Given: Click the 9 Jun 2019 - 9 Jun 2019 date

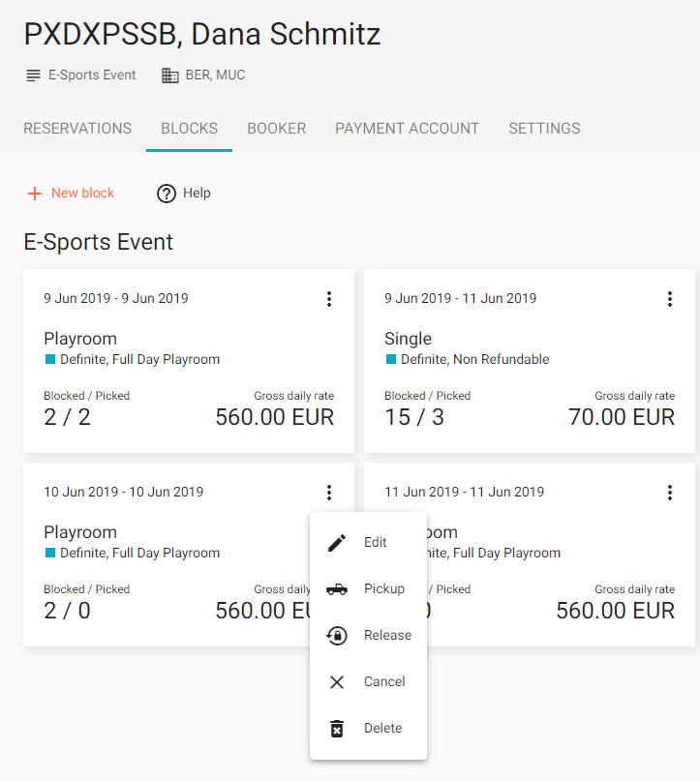Looking at the screenshot, I should 116,298.
